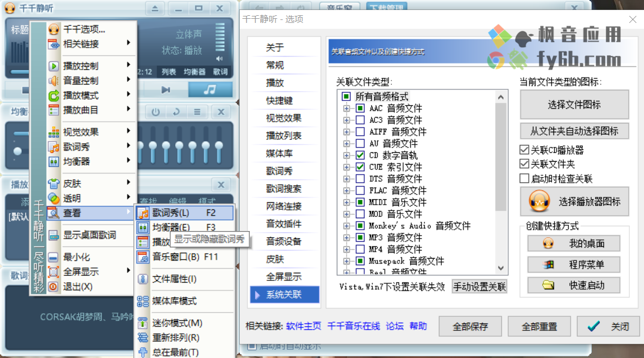Image resolution: width=644 pixels, height=358 pixels.
Task: Expand the CUE 索引文件 tree node
Action: pyautogui.click(x=346, y=168)
